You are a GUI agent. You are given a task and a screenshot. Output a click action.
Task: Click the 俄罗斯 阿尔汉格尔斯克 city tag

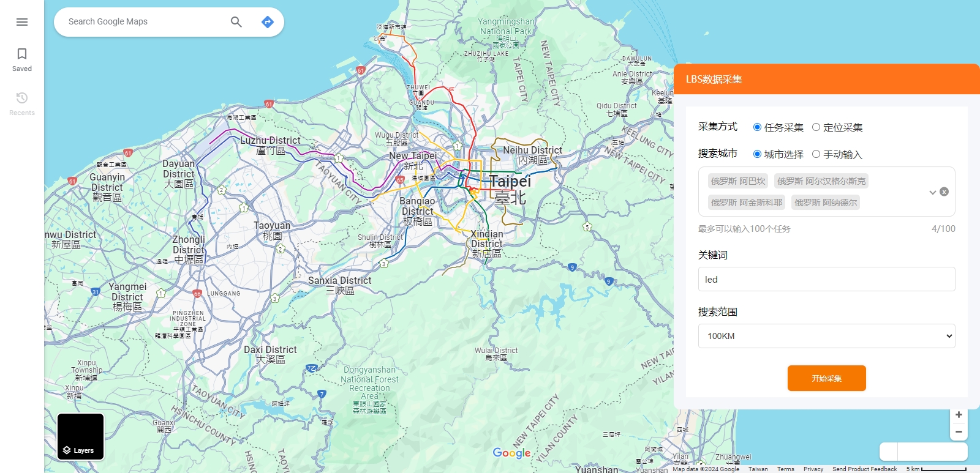click(821, 181)
